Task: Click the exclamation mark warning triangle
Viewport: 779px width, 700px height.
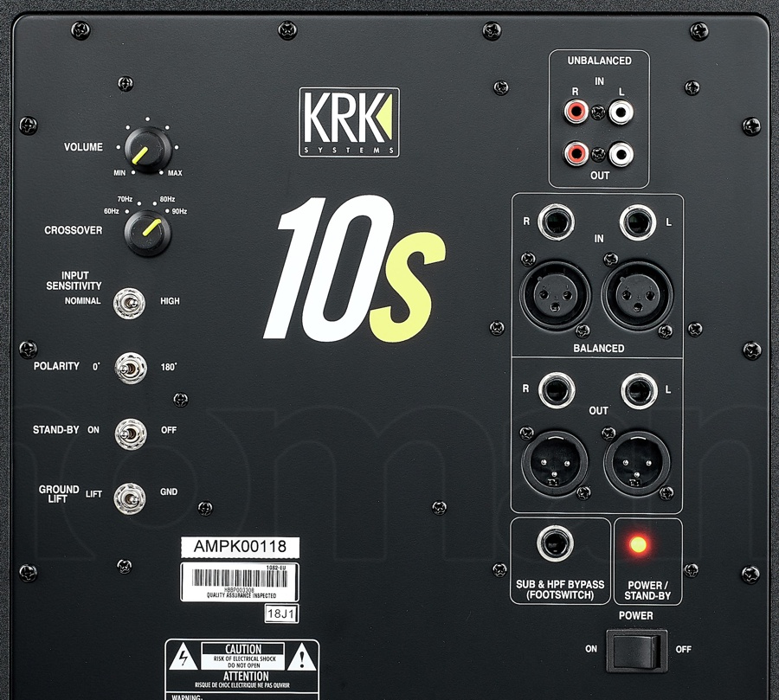Action: (301, 657)
